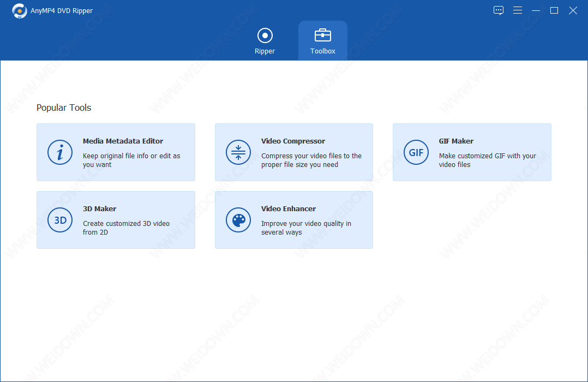
Task: Click 'Make customized GIF with your' description
Action: [x=488, y=160]
